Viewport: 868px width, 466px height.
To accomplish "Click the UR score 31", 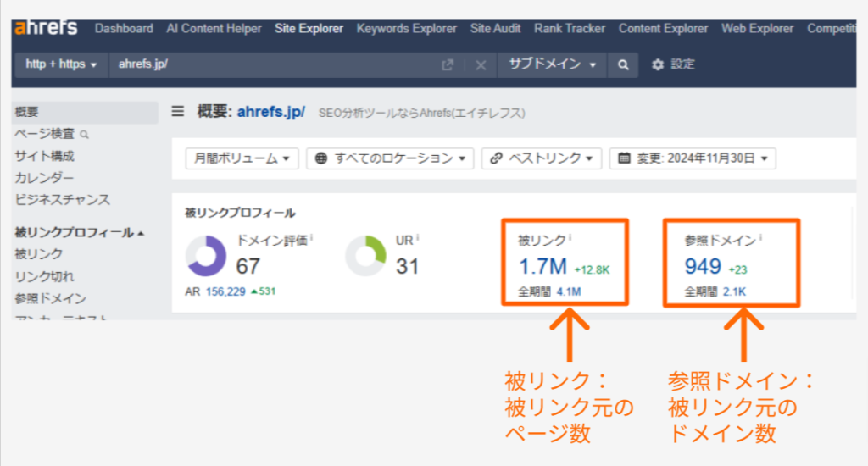I will [x=407, y=267].
